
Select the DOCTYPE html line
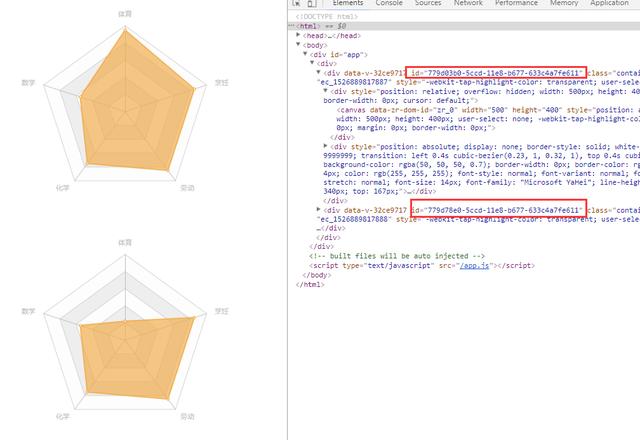[x=327, y=17]
